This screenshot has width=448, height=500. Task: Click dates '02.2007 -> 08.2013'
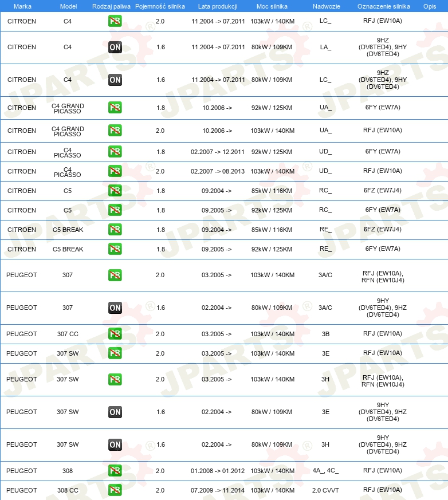coord(218,172)
